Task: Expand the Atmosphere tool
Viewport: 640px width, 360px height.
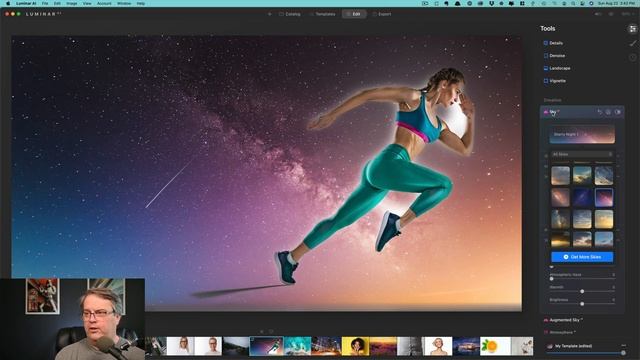Action: 560,332
